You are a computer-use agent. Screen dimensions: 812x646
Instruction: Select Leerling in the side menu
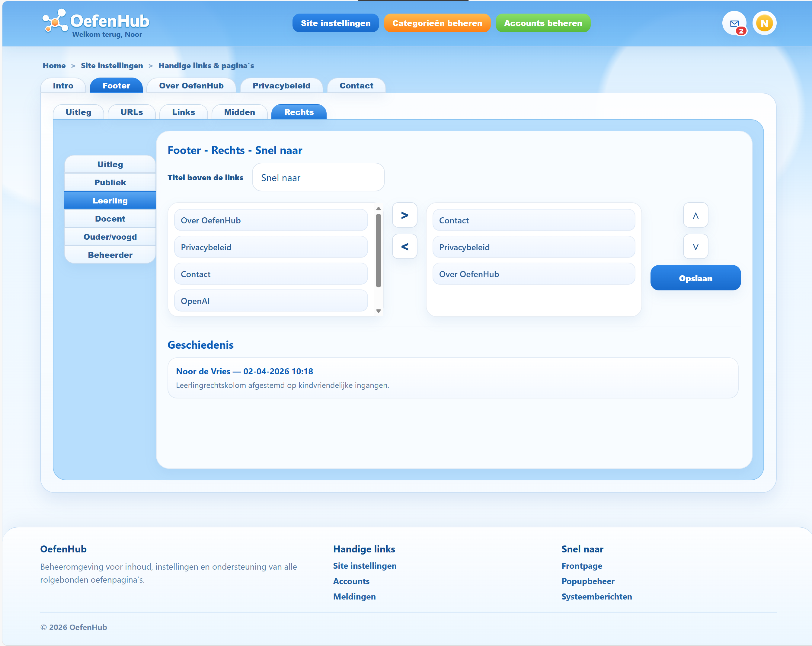[x=110, y=200]
